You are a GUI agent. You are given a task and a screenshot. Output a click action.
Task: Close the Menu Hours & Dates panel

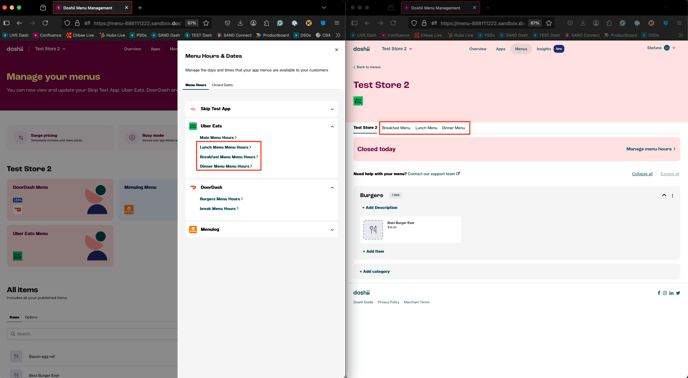(337, 50)
